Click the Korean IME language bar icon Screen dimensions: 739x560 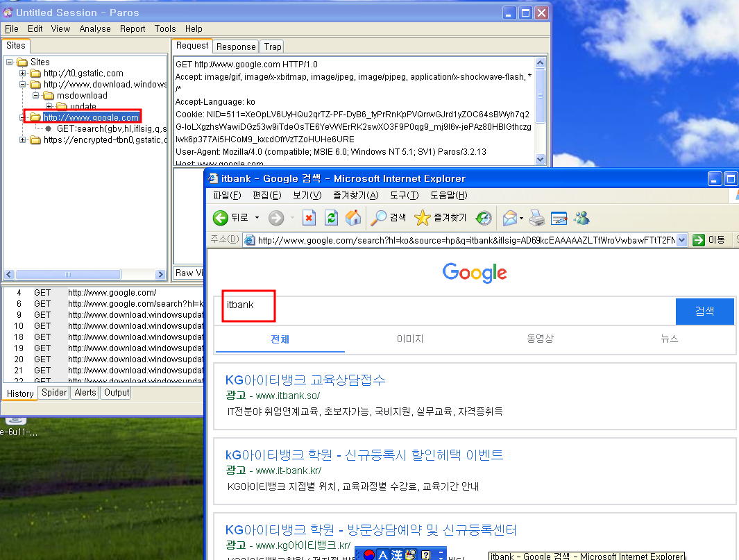pos(369,555)
